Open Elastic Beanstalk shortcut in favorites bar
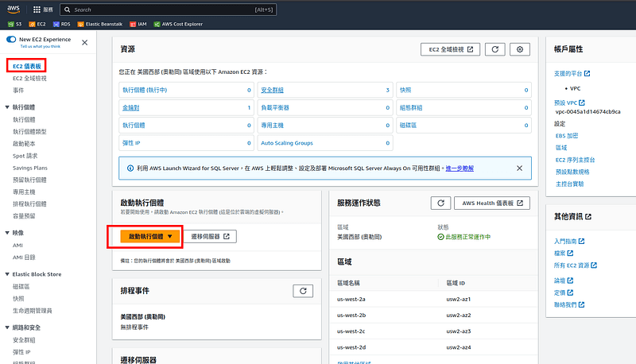 point(100,24)
